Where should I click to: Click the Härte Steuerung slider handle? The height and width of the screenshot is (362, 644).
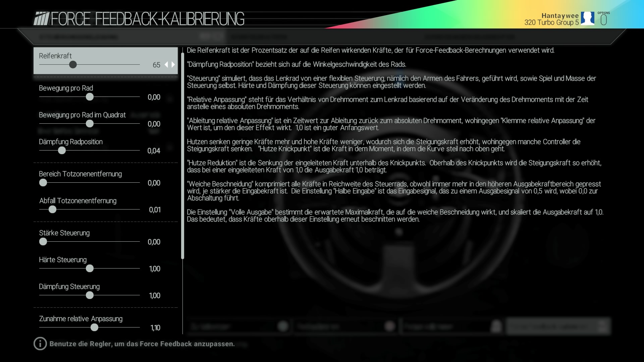(90, 268)
